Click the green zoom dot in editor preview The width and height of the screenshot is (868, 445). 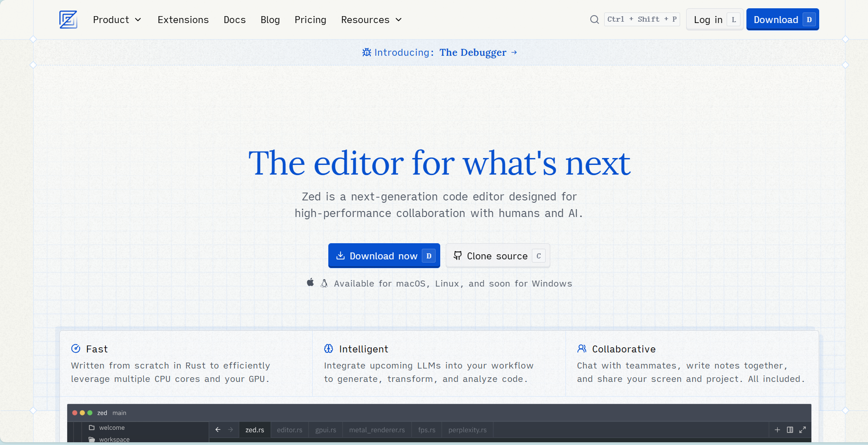tap(90, 413)
